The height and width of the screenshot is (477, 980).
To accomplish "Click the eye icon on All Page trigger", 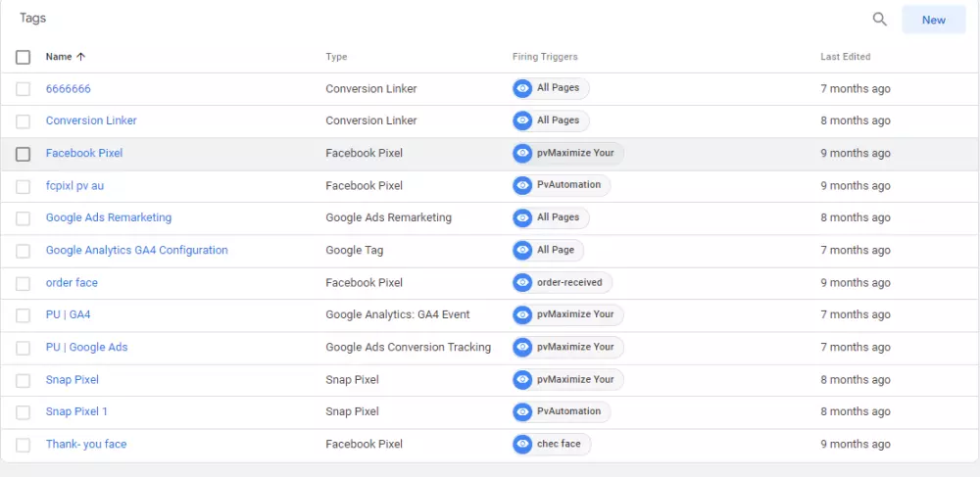I will pos(523,251).
